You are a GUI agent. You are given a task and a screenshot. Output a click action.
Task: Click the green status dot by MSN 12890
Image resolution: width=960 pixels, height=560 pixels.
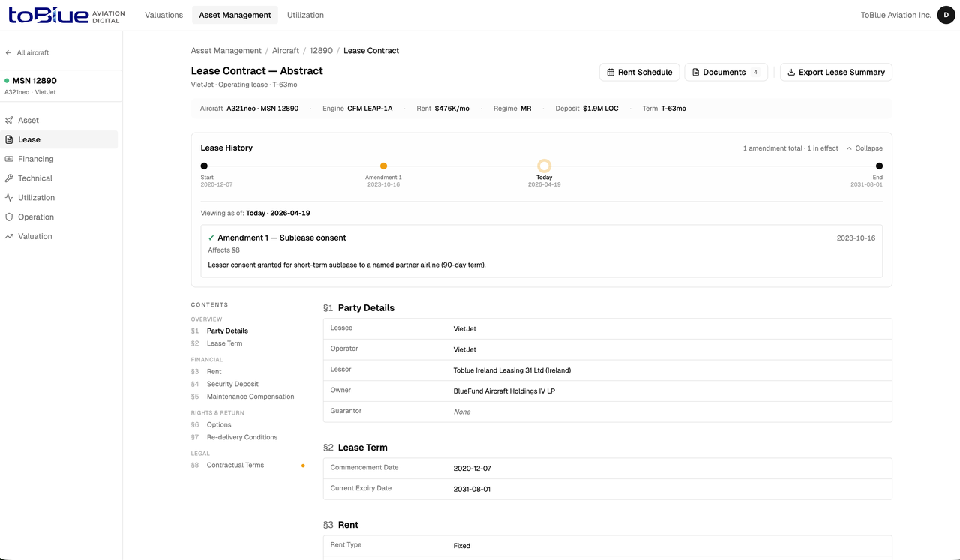point(7,81)
